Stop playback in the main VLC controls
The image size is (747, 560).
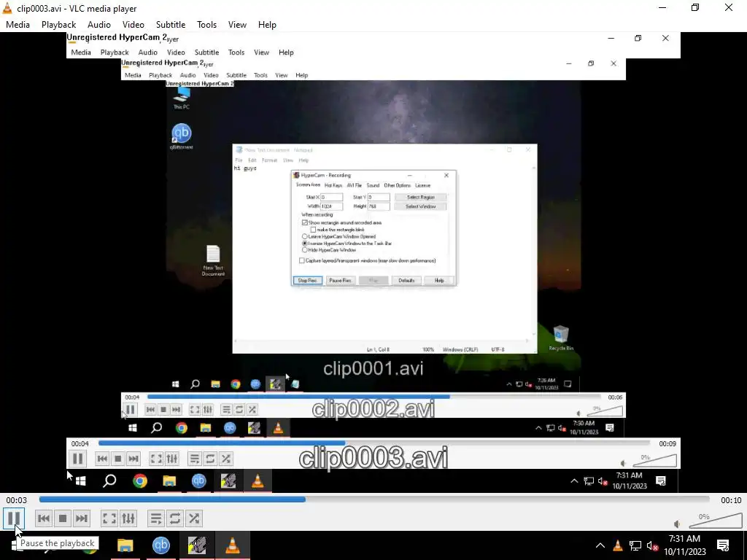[63, 518]
